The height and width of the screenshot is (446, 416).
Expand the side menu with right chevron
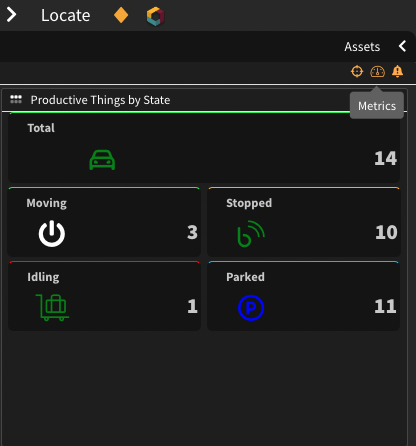point(11,15)
